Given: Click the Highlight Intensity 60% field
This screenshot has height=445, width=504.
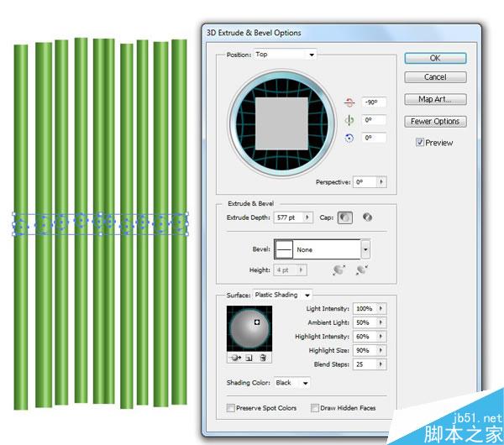Looking at the screenshot, I should tap(365, 337).
